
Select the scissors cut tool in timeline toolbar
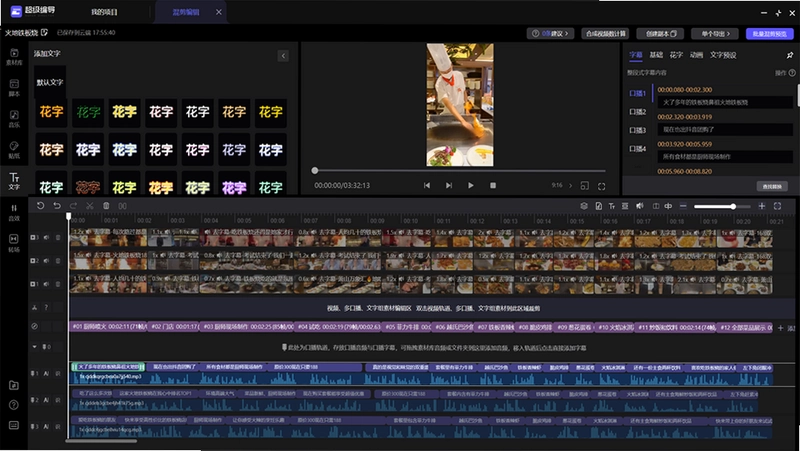[90, 206]
